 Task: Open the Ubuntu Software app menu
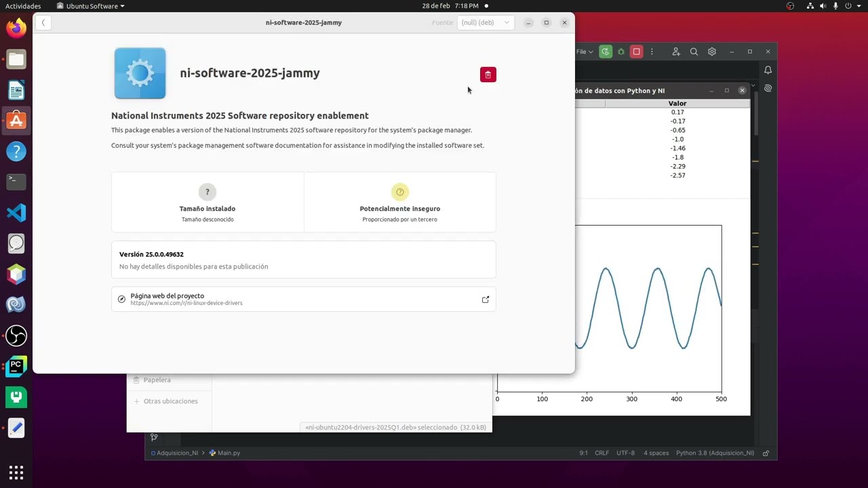pos(91,6)
